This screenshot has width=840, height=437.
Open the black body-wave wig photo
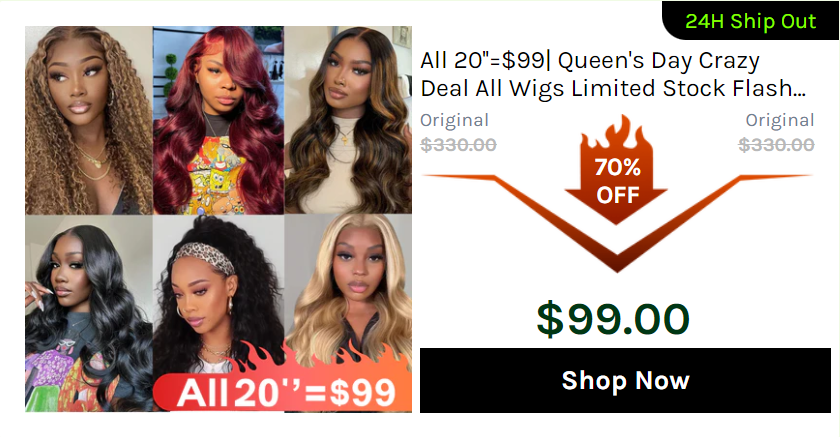[89, 313]
